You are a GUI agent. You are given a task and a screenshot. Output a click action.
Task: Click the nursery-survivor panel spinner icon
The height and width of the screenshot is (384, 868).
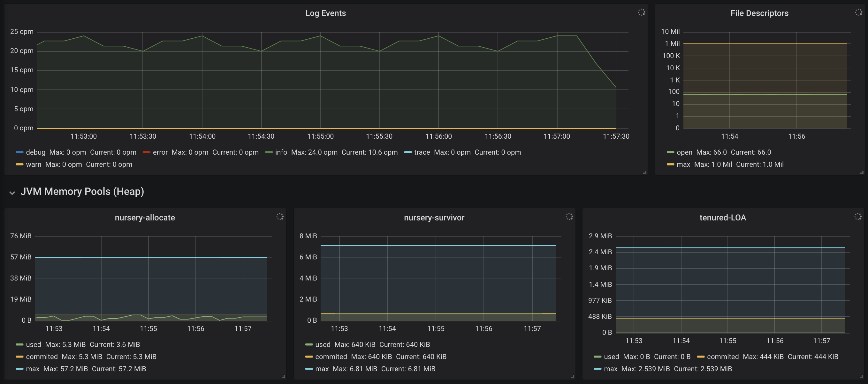(x=569, y=217)
